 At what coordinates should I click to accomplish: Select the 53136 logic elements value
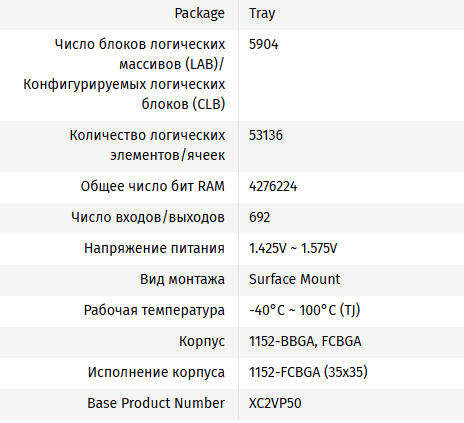266,135
